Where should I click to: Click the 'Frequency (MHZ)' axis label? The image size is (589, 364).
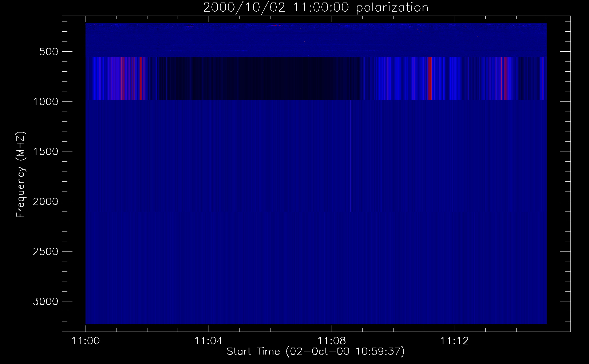pos(21,174)
